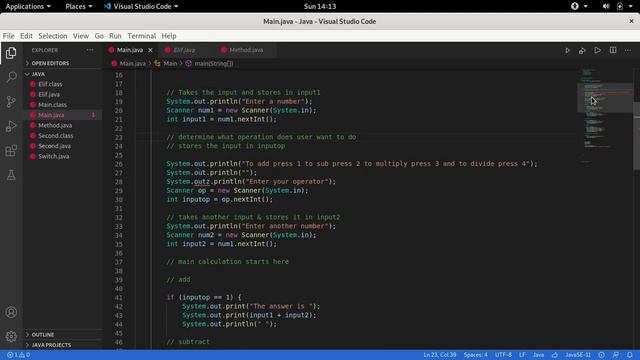Click the editor vertical scrollbar
Screen dimensions: 640x360
pyautogui.click(x=636, y=136)
